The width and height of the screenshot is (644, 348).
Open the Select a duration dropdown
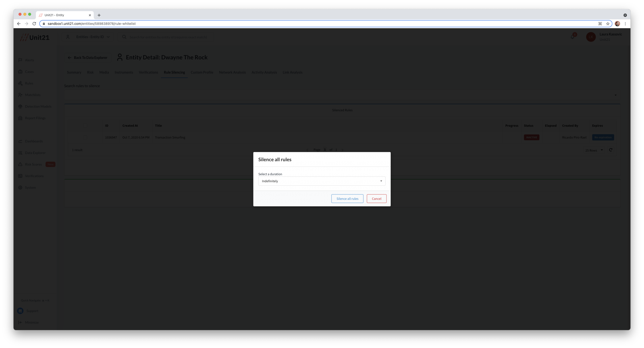(x=322, y=181)
